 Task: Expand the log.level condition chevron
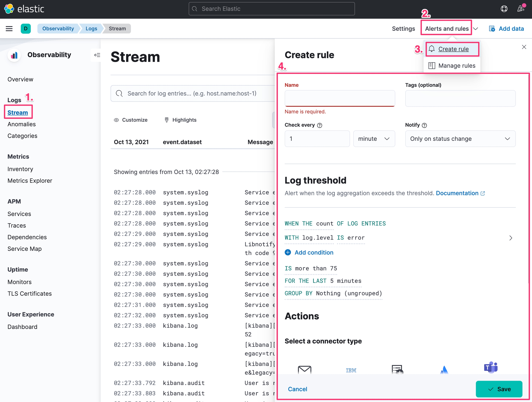(x=511, y=238)
